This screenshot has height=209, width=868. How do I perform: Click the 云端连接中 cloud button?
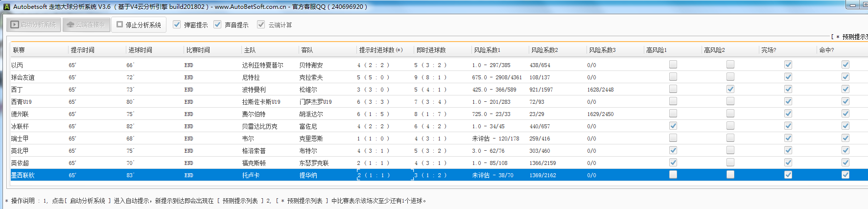point(86,24)
